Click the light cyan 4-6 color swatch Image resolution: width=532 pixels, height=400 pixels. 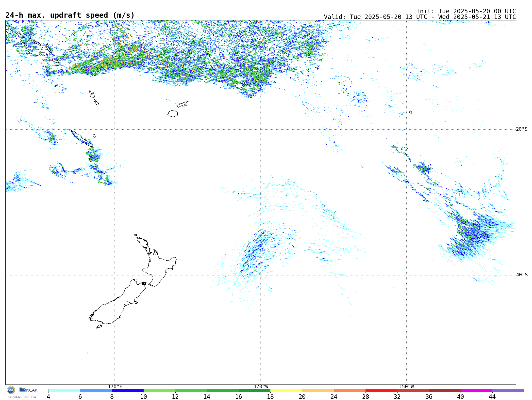(64, 391)
